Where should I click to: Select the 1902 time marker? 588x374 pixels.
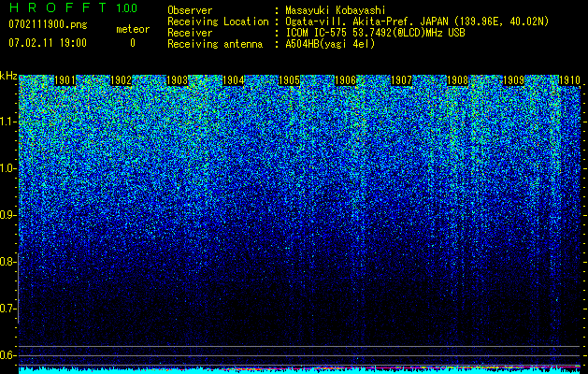tap(122, 80)
